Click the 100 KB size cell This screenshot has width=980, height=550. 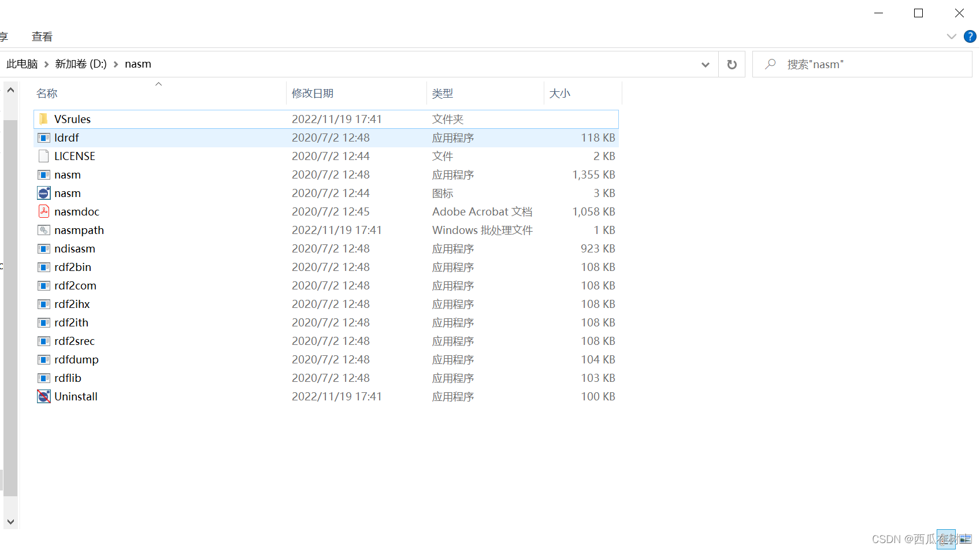pyautogui.click(x=598, y=396)
